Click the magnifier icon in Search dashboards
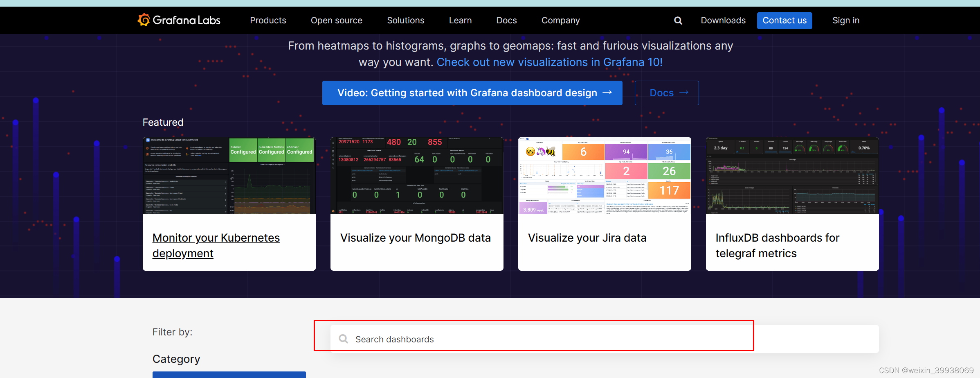 pos(343,339)
